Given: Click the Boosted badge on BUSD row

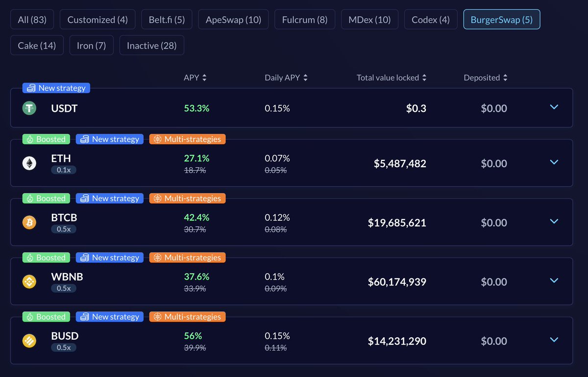Looking at the screenshot, I should (46, 317).
